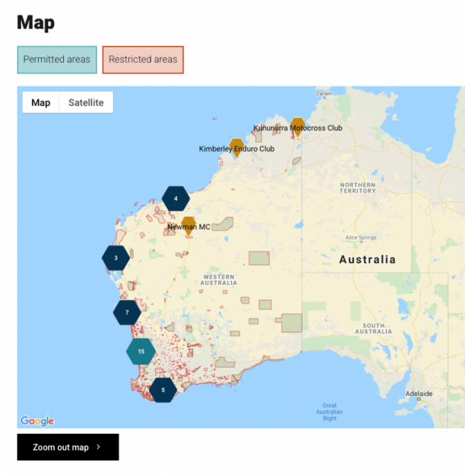
Task: Switch to Satellite view tab
Action: tap(86, 103)
